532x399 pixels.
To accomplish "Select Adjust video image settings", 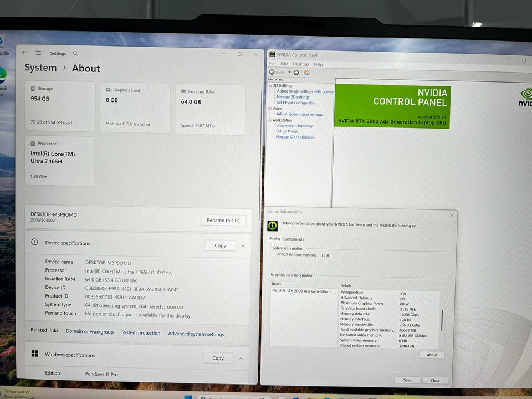I will tap(299, 114).
